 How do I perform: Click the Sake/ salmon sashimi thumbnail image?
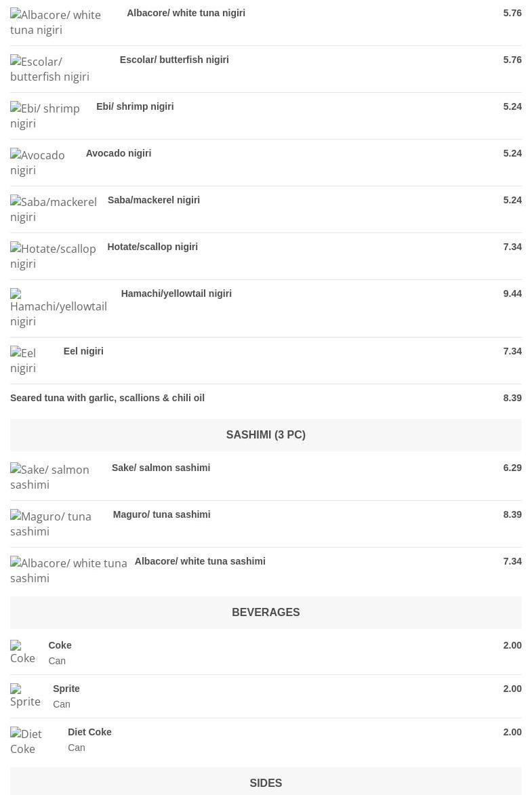click(49, 476)
